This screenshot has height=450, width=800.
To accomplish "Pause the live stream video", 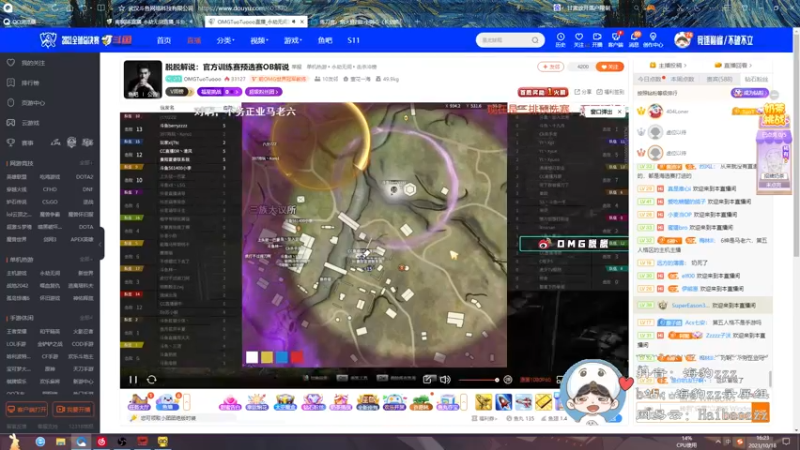I will 133,380.
